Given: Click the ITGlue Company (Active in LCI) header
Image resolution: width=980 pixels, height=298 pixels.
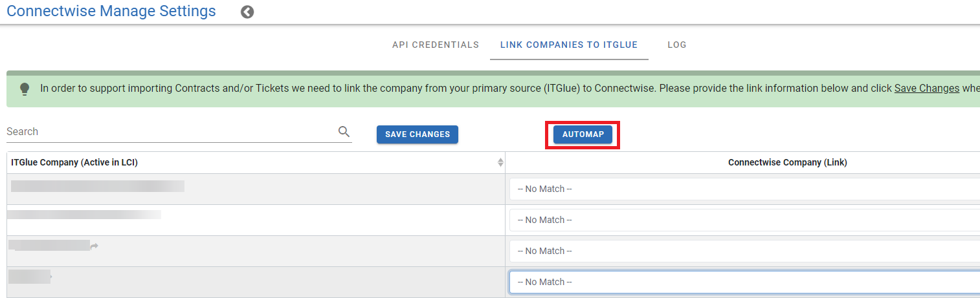Looking at the screenshot, I should coord(74,163).
